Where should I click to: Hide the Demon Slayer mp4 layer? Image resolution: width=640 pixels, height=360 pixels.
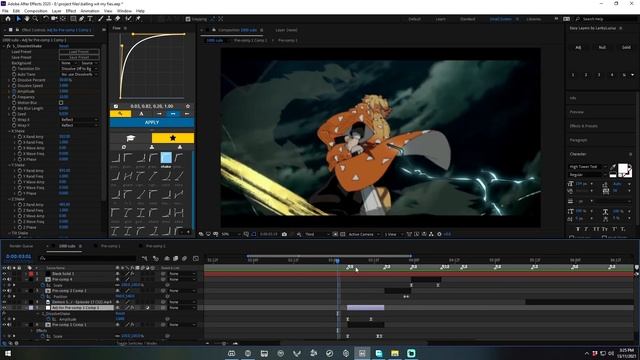(4, 302)
